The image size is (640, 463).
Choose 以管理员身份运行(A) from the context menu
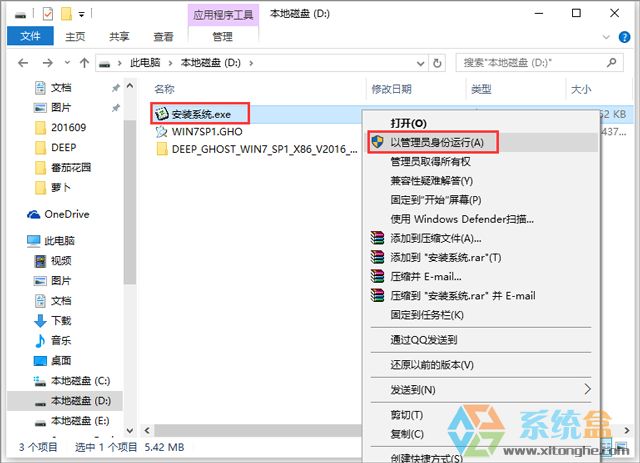(x=437, y=142)
